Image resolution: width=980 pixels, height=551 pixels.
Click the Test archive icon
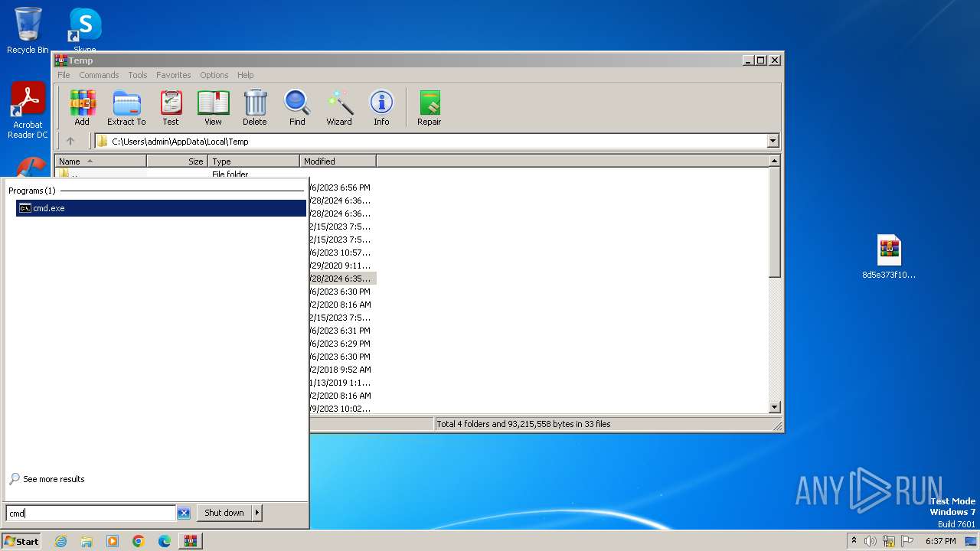[x=171, y=107]
